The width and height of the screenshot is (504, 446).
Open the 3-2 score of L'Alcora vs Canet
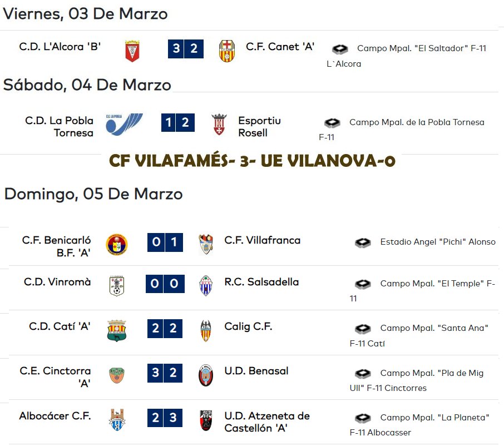185,49
